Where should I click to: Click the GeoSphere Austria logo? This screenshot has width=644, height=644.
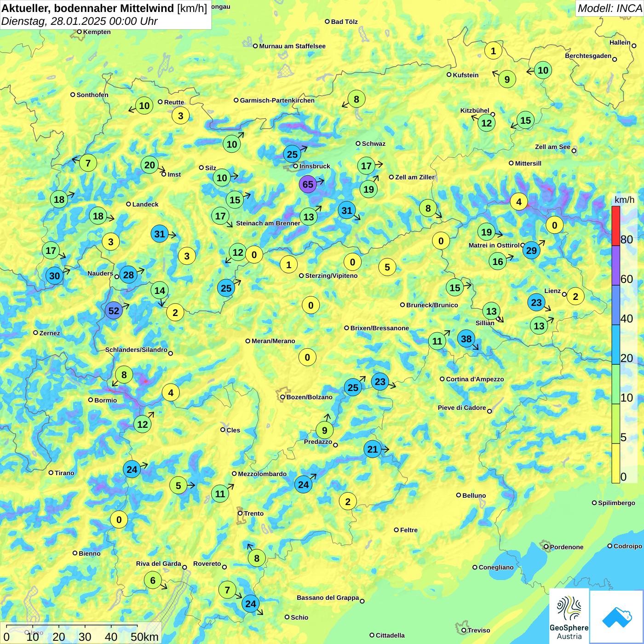(x=569, y=616)
